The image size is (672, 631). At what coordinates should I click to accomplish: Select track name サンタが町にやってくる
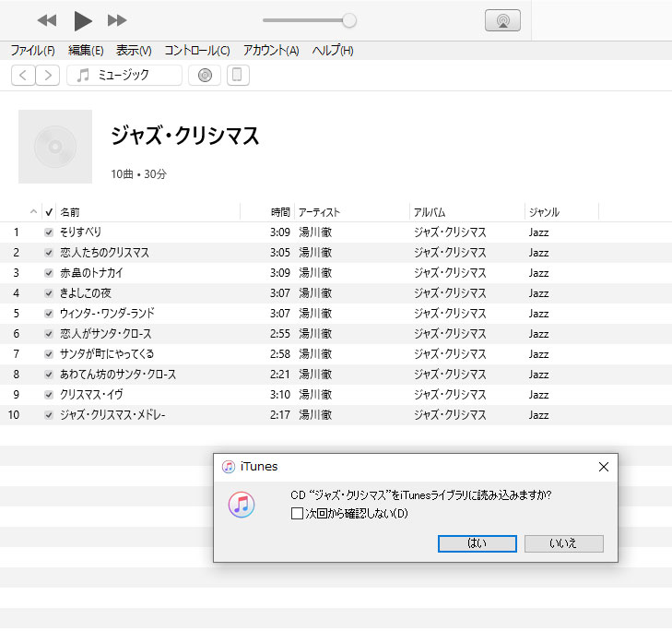click(107, 354)
